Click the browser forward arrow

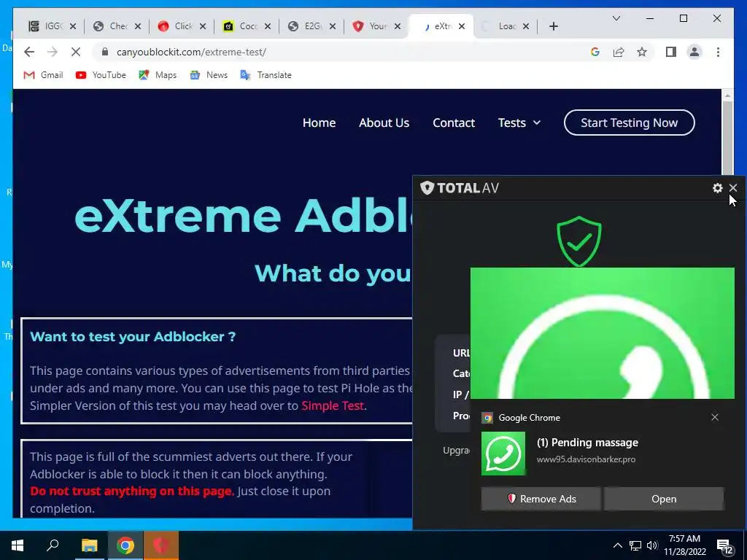click(x=53, y=52)
